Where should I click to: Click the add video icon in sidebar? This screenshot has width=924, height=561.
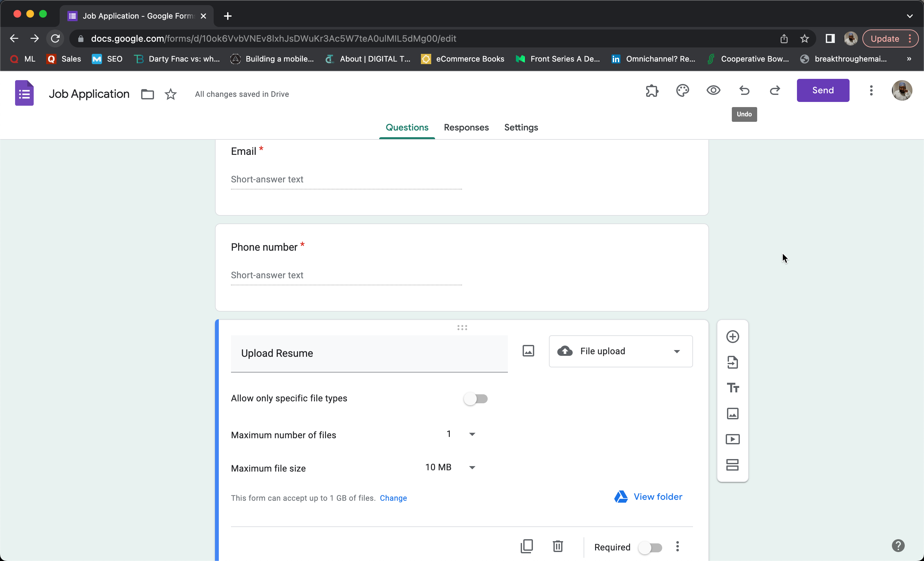tap(732, 439)
